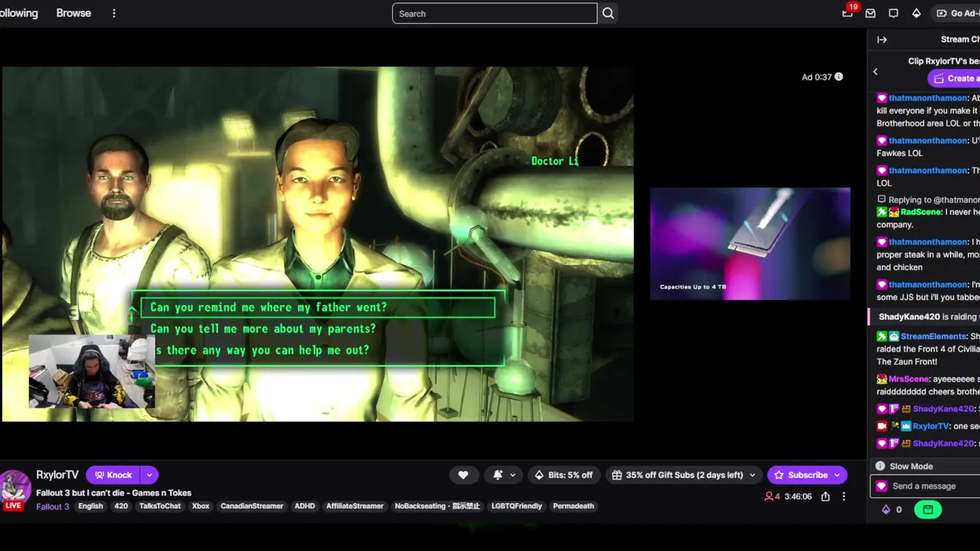Open the Browse tab
Screen dimensions: 980x551
(x=73, y=13)
